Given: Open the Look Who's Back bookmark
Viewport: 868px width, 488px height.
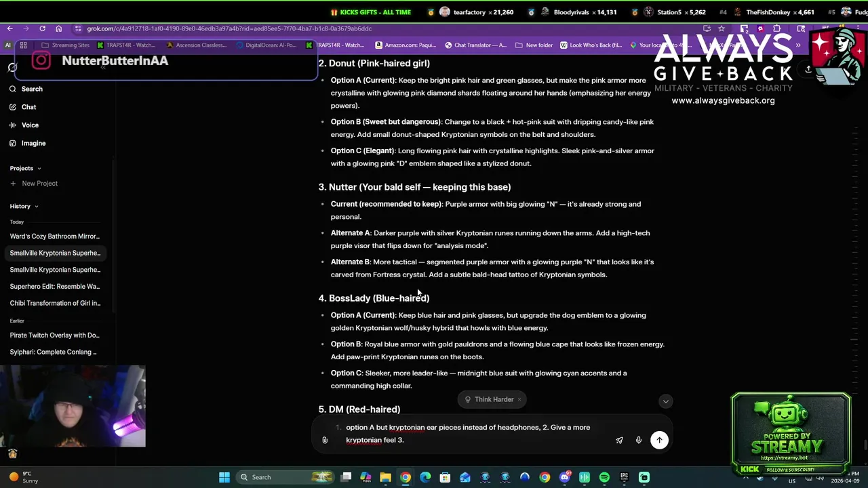Looking at the screenshot, I should point(591,45).
